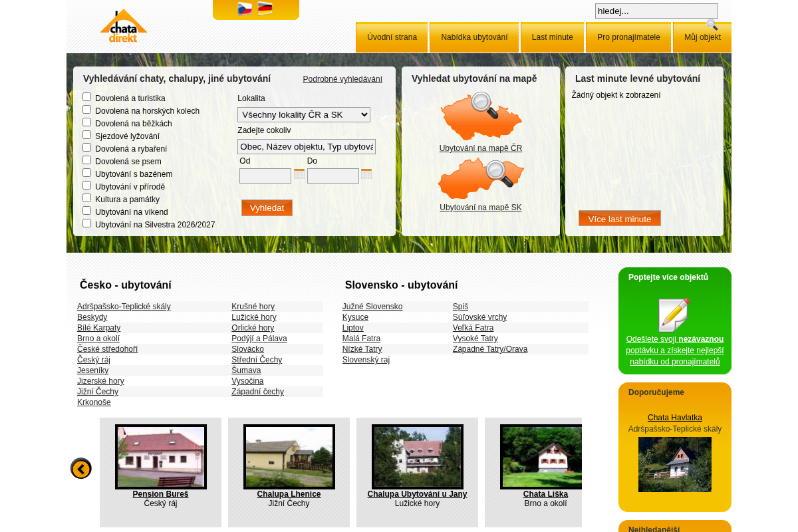Open 'Úvodní strana' menu item
The width and height of the screenshot is (798, 532).
click(392, 37)
